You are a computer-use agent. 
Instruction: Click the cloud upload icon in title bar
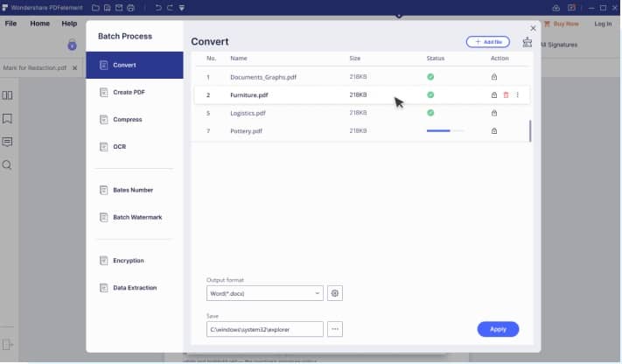pyautogui.click(x=556, y=8)
